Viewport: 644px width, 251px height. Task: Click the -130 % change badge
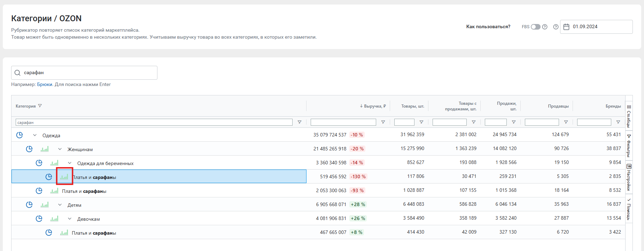pyautogui.click(x=358, y=177)
